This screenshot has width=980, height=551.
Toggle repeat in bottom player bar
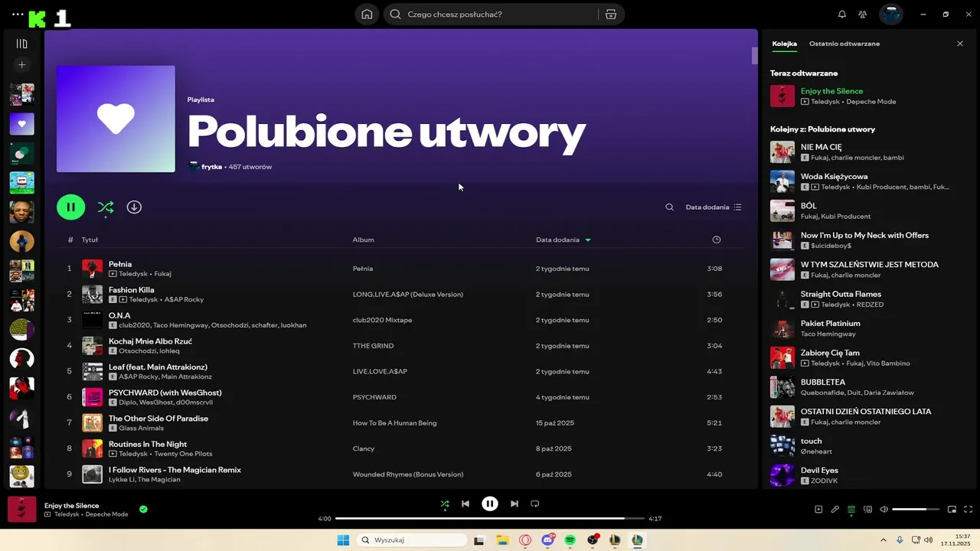(x=535, y=504)
